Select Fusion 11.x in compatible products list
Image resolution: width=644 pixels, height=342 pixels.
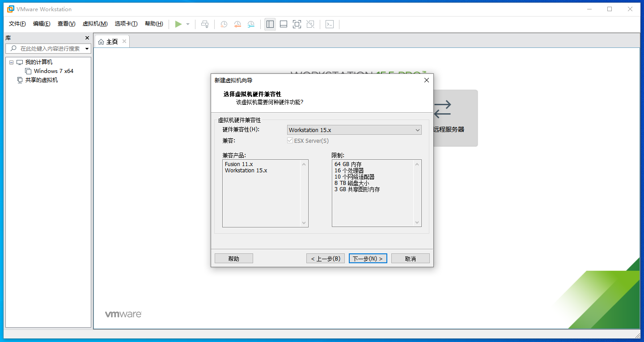(239, 164)
